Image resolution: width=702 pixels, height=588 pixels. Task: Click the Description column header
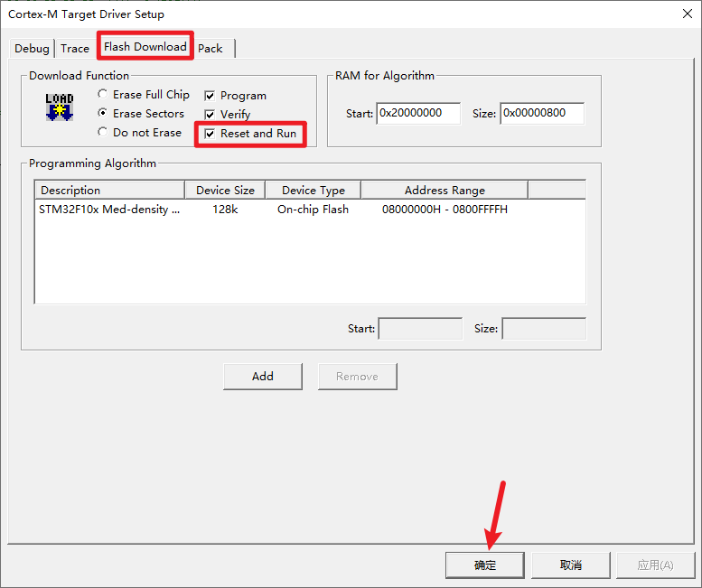point(109,191)
